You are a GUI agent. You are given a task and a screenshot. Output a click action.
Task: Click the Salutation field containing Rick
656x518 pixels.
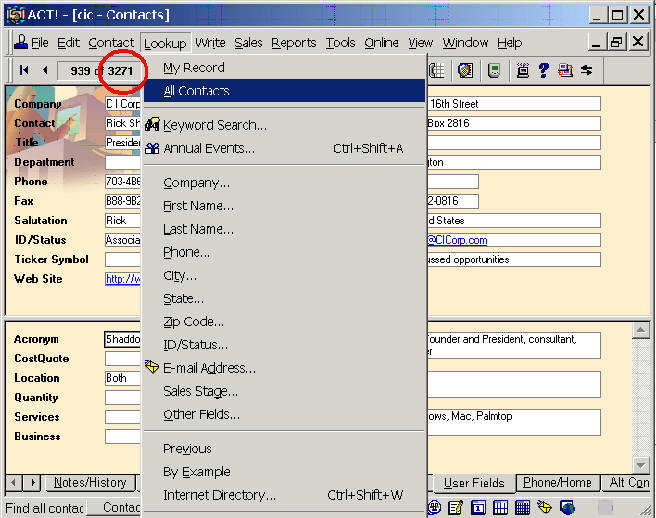(x=123, y=221)
